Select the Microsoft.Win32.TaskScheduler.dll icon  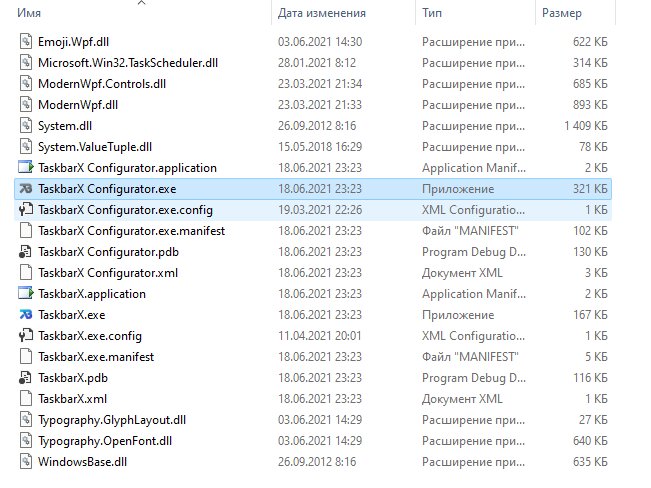[26, 63]
